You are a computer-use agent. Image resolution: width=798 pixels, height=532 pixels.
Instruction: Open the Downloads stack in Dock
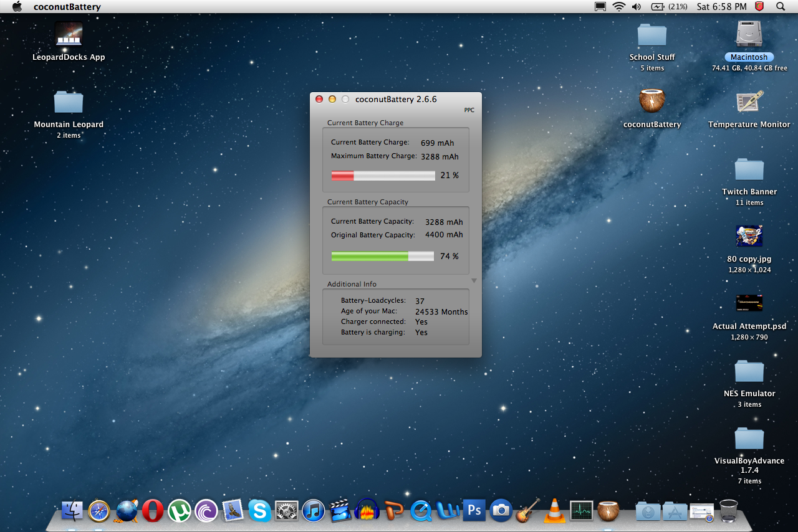coord(648,511)
